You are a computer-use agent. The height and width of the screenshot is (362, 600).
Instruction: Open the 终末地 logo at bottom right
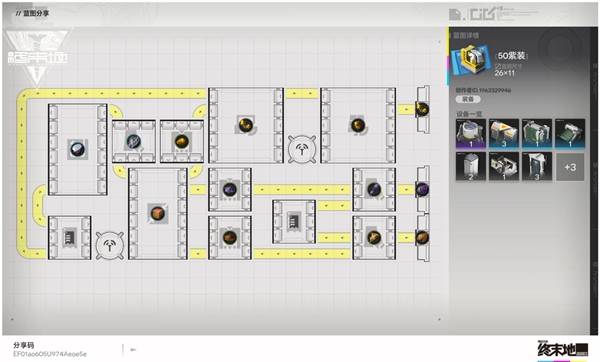(x=562, y=349)
